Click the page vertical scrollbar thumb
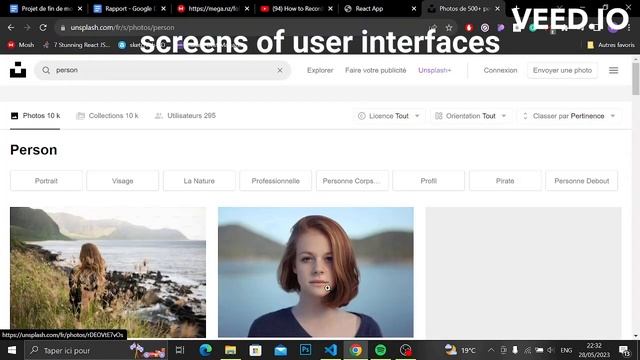This screenshot has width=640, height=360. click(636, 78)
